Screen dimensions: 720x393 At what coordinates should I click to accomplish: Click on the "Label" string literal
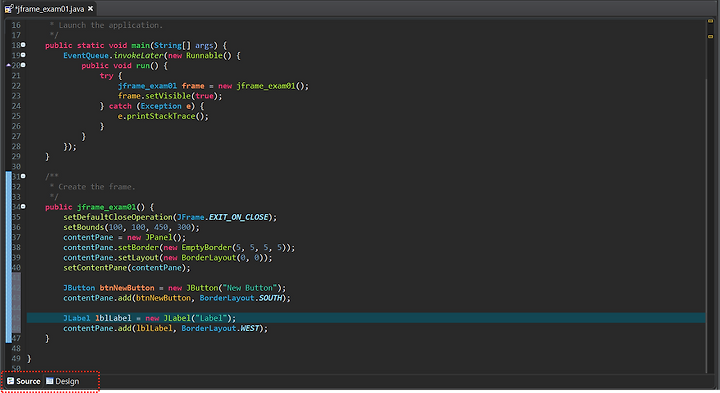(x=211, y=318)
